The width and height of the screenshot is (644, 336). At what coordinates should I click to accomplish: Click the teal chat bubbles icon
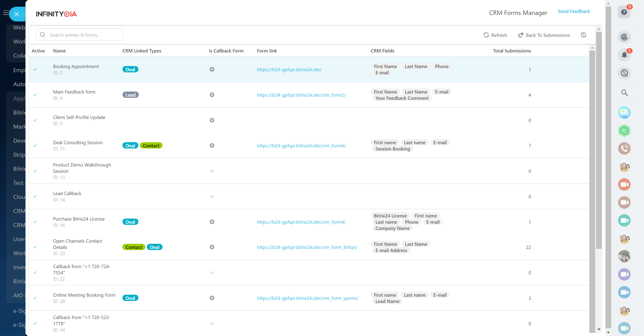pos(624,113)
